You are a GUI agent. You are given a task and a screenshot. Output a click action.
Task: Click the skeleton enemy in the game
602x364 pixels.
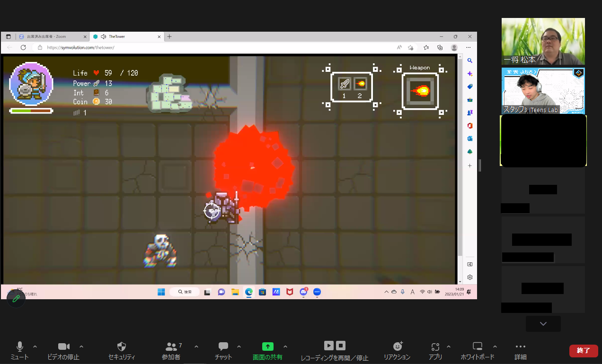[160, 251]
